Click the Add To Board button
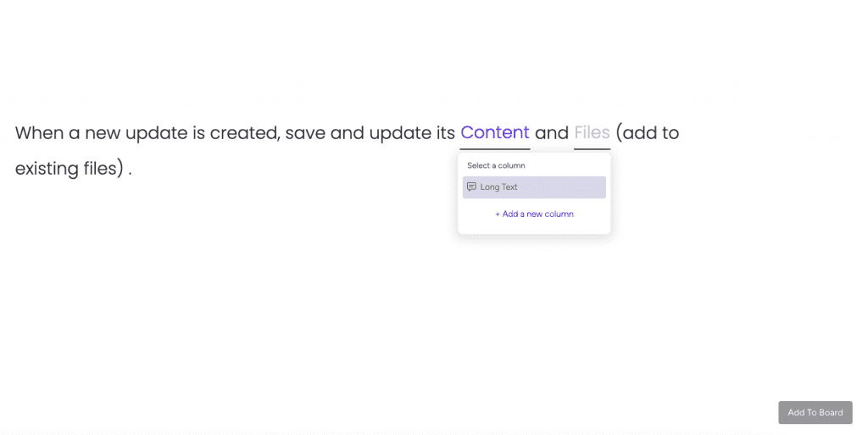Image resolution: width=868 pixels, height=435 pixels. click(815, 412)
